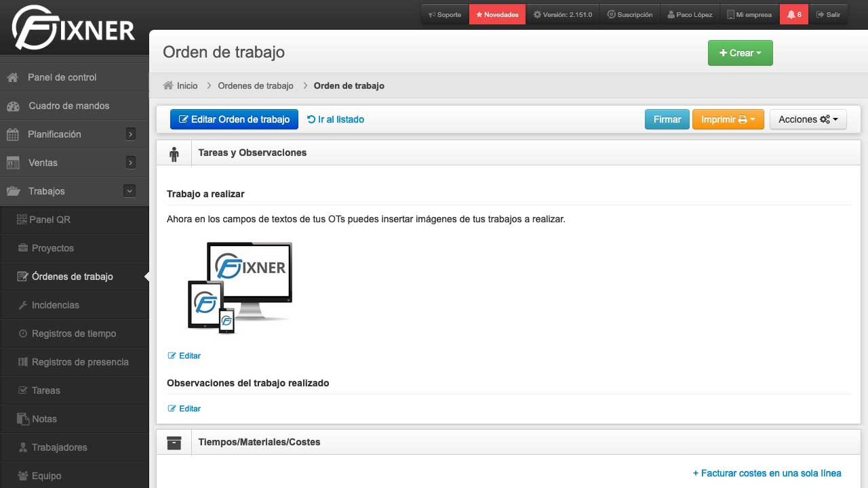Image resolution: width=868 pixels, height=488 pixels.
Task: Click Facturar costes en una sola línea
Action: (x=767, y=473)
